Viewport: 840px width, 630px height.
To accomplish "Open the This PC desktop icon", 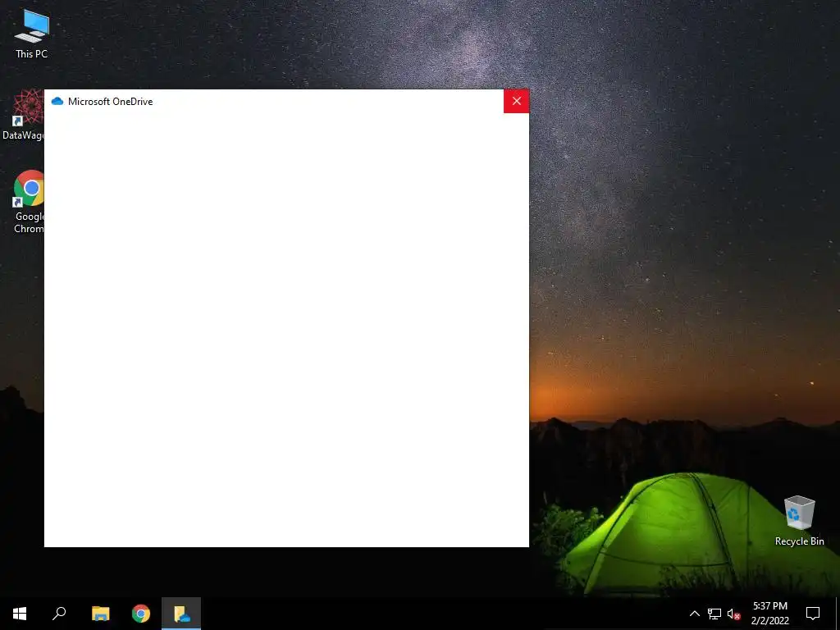I will (31, 33).
